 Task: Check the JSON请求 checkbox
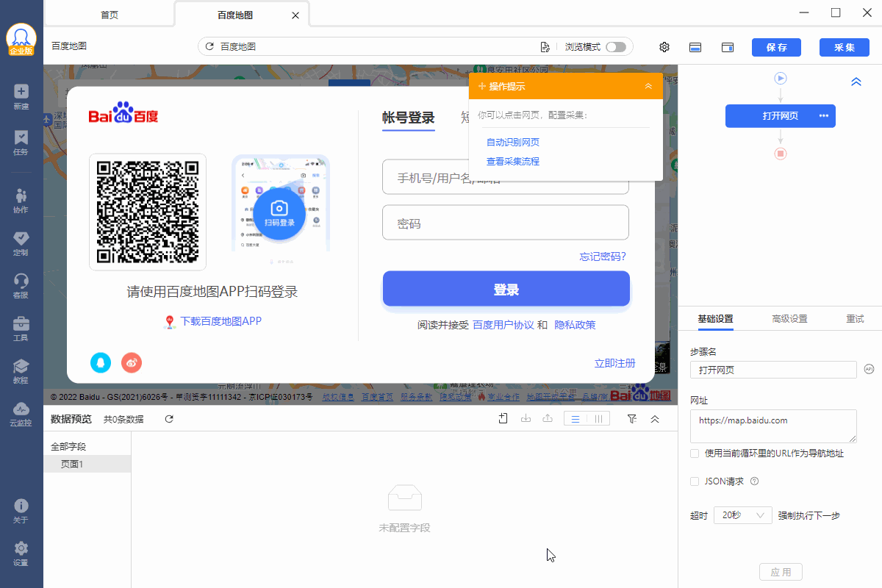(695, 481)
